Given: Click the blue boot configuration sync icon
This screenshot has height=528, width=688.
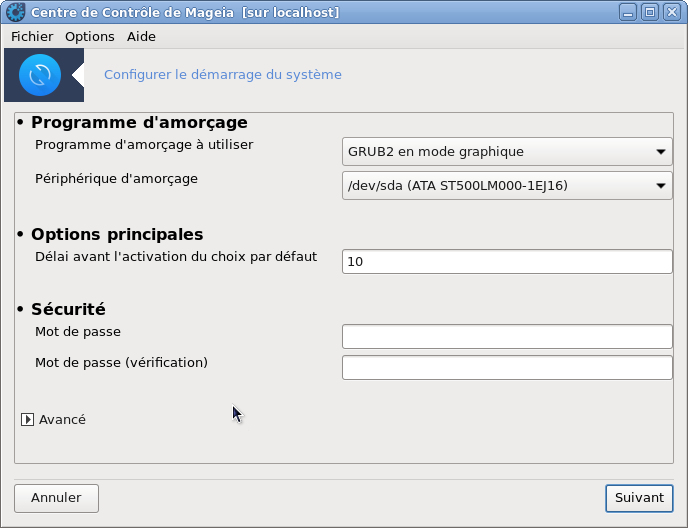Looking at the screenshot, I should coord(40,75).
